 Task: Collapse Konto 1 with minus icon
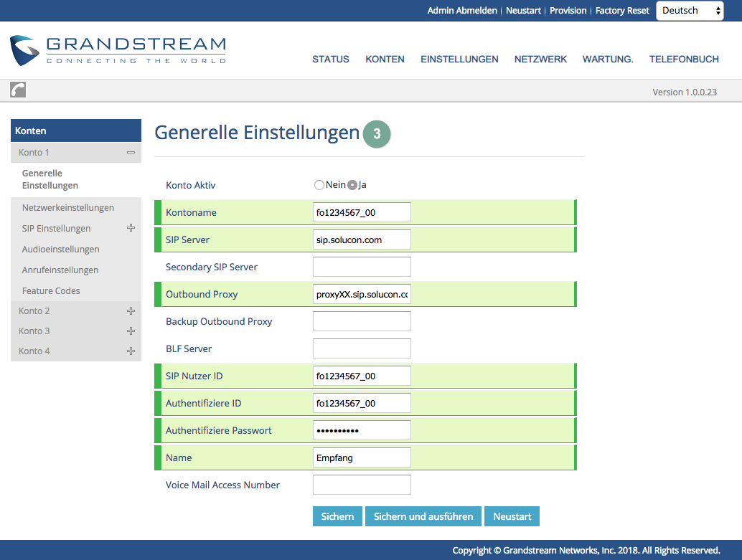click(131, 152)
